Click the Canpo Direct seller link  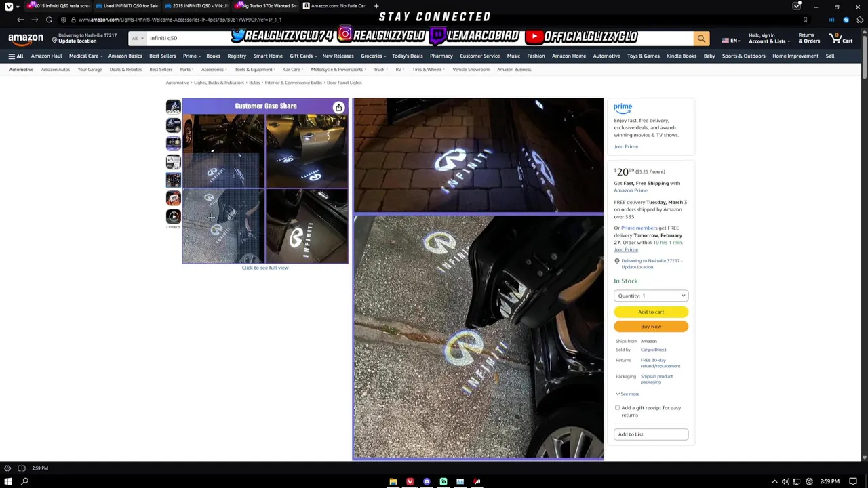point(653,350)
